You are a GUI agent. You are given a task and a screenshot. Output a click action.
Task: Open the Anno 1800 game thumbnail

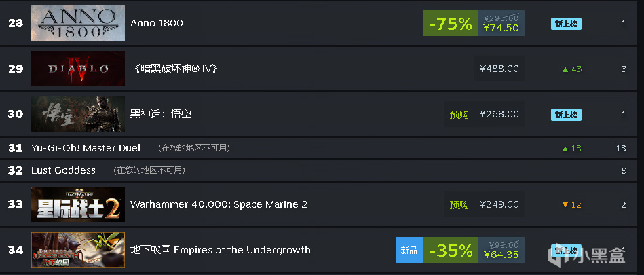pyautogui.click(x=77, y=23)
